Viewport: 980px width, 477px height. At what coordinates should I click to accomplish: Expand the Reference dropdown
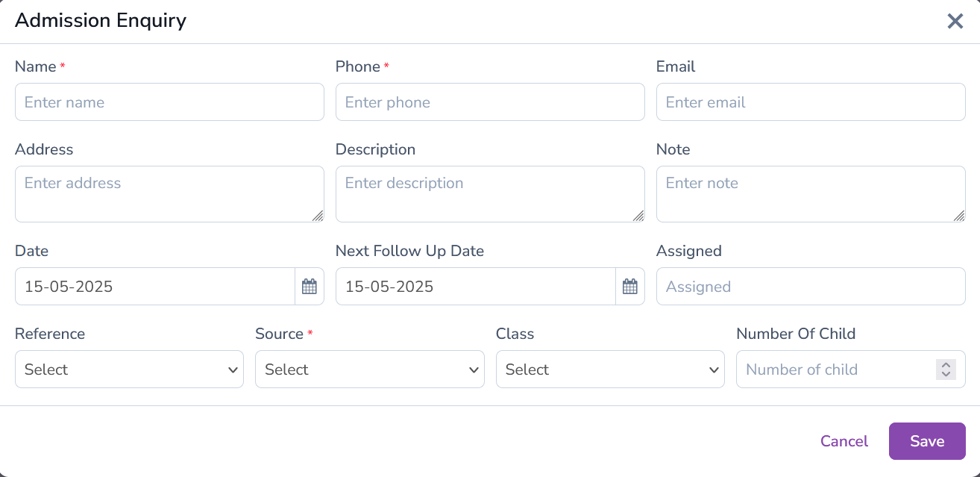coord(129,370)
